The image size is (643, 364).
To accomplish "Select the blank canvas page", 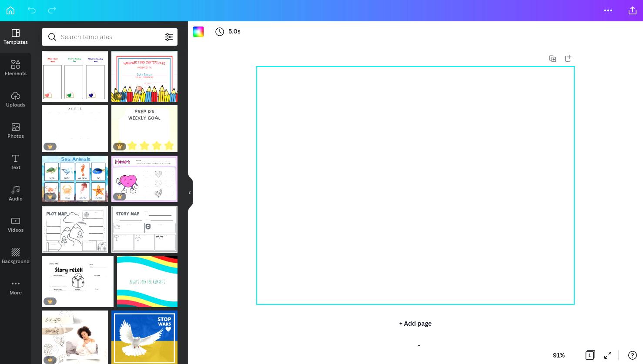I will [x=415, y=186].
